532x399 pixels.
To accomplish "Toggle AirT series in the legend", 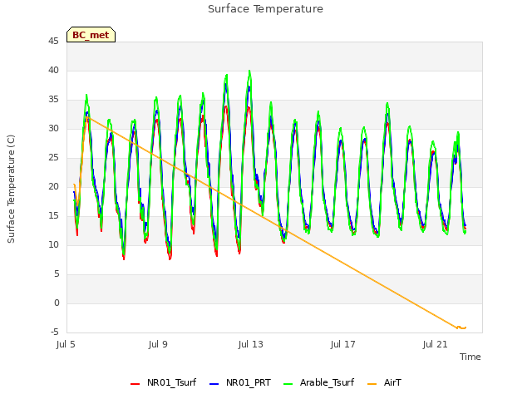I will 384,382.
